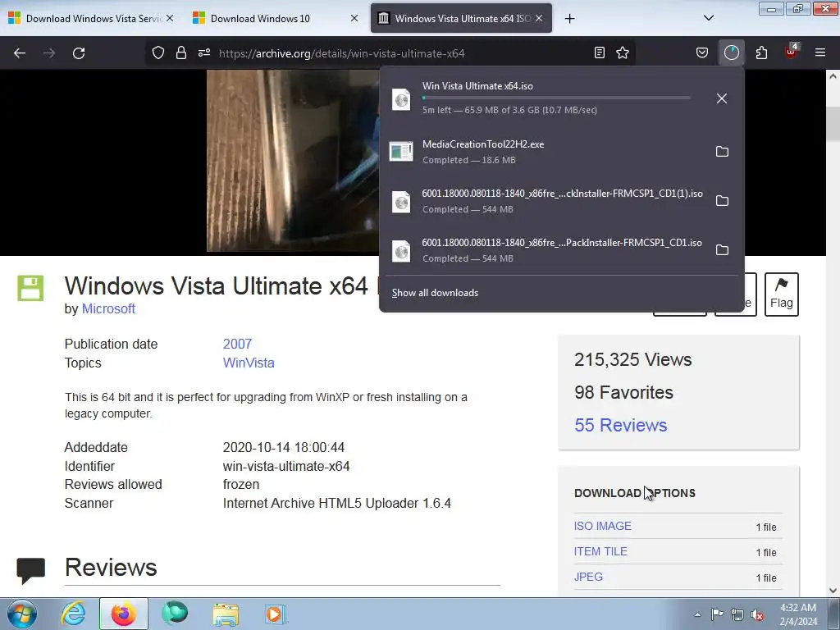Viewport: 840px width, 630px height.
Task: Show hidden system tray icons
Action: 697,614
